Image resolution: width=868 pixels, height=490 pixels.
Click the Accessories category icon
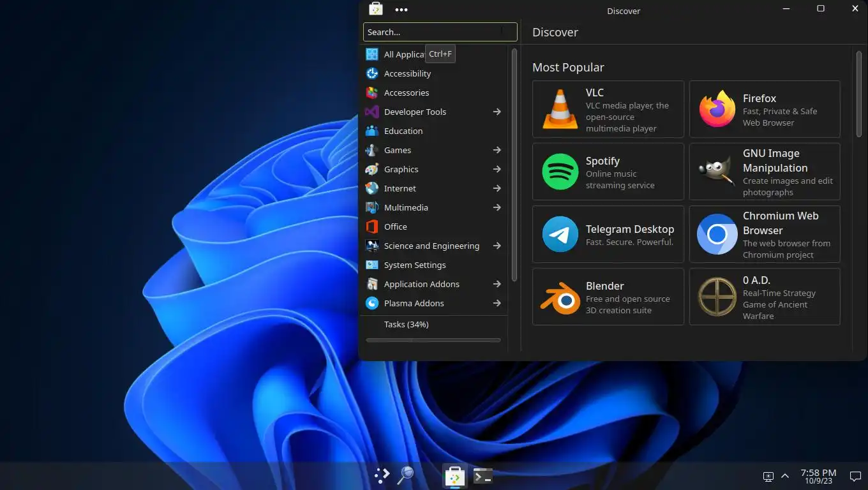tap(372, 93)
